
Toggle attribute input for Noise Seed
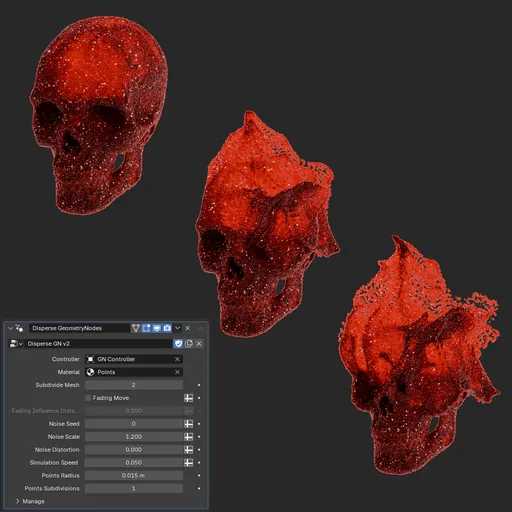tap(189, 424)
